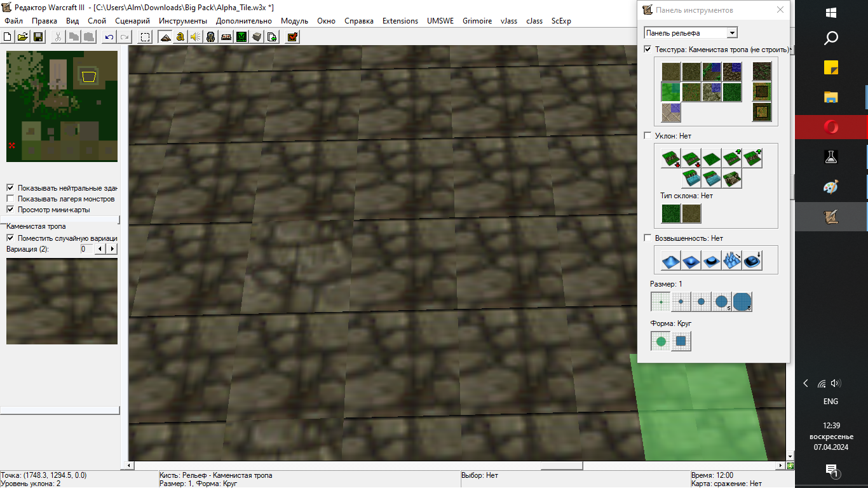Save the map with the floppy disk icon
The height and width of the screenshot is (488, 868).
tap(37, 37)
